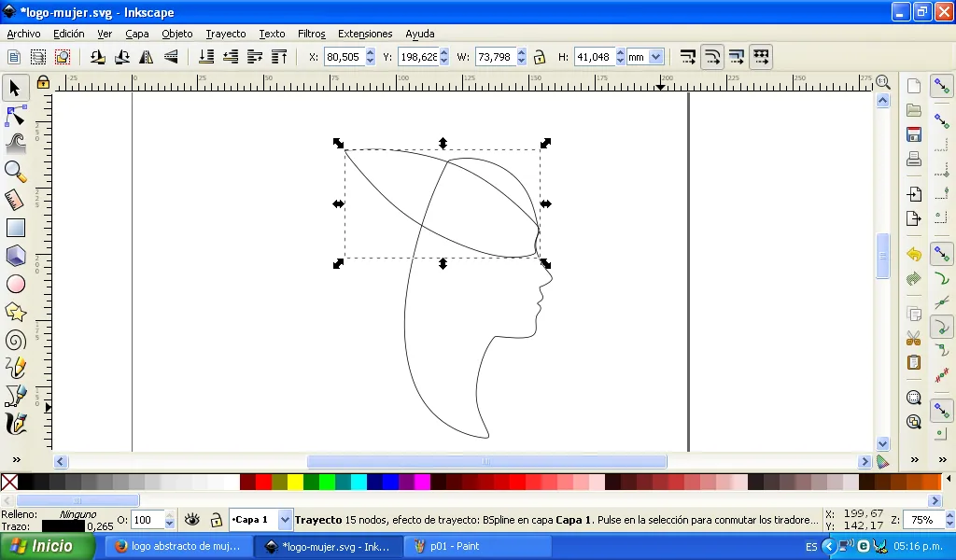Viewport: 956px width, 560px height.
Task: Open the color palette menu arrow
Action: tap(949, 479)
